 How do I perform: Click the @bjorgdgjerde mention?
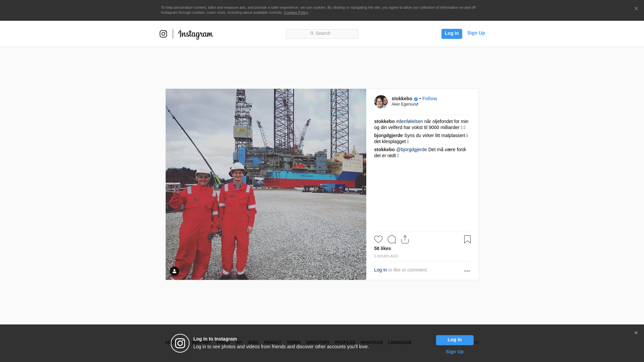411,149
